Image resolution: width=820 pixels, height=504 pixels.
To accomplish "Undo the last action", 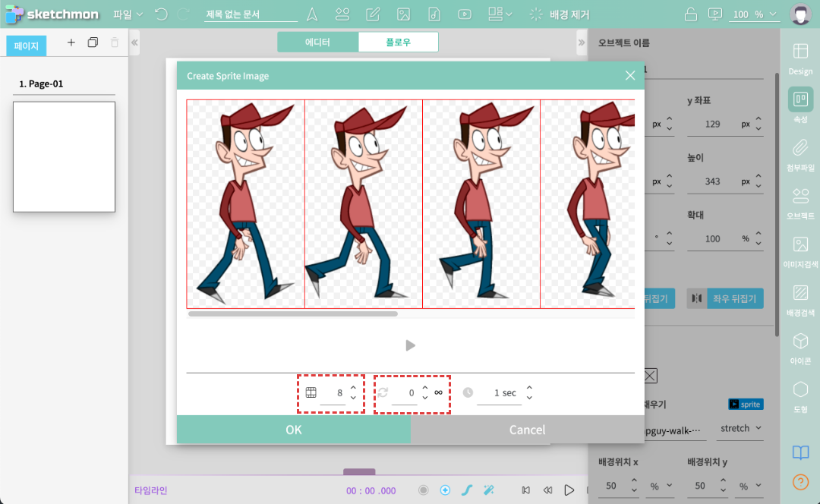I will point(162,14).
